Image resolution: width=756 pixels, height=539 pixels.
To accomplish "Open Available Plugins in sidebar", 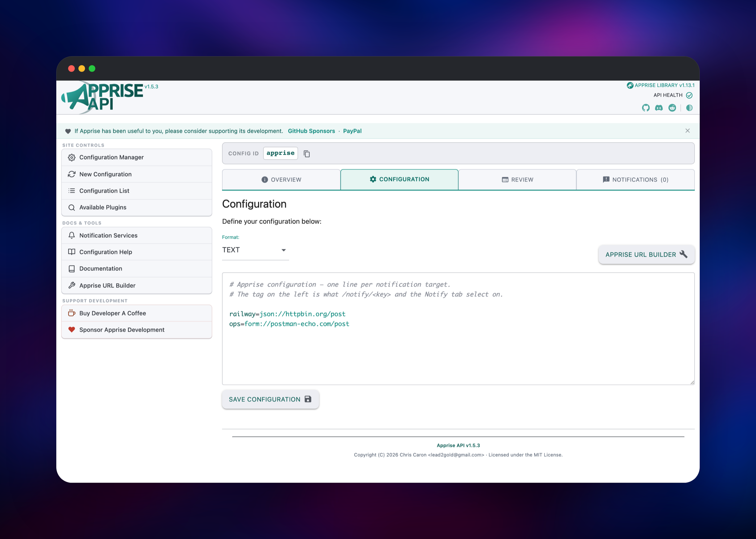I will coord(137,207).
